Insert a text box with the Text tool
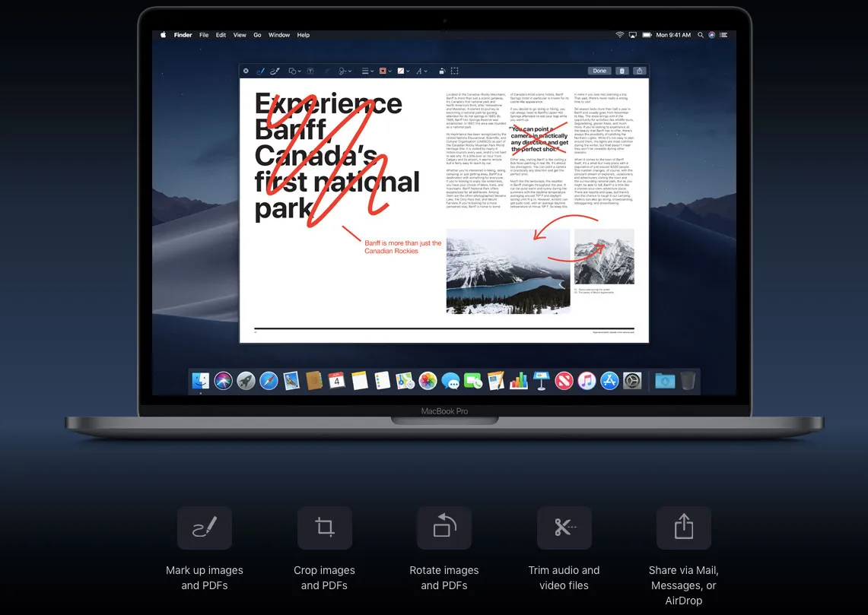Viewport: 868px width, 615px height. [x=309, y=70]
